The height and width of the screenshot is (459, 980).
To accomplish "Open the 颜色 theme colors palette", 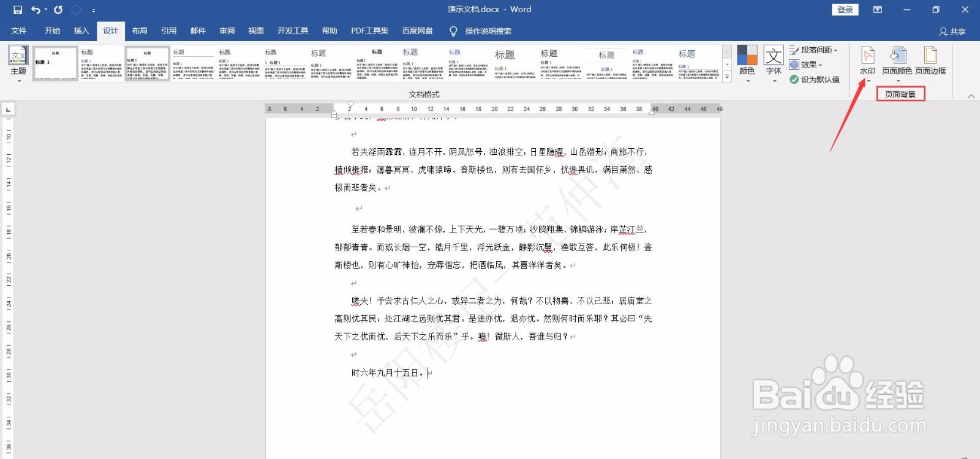I will 747,63.
